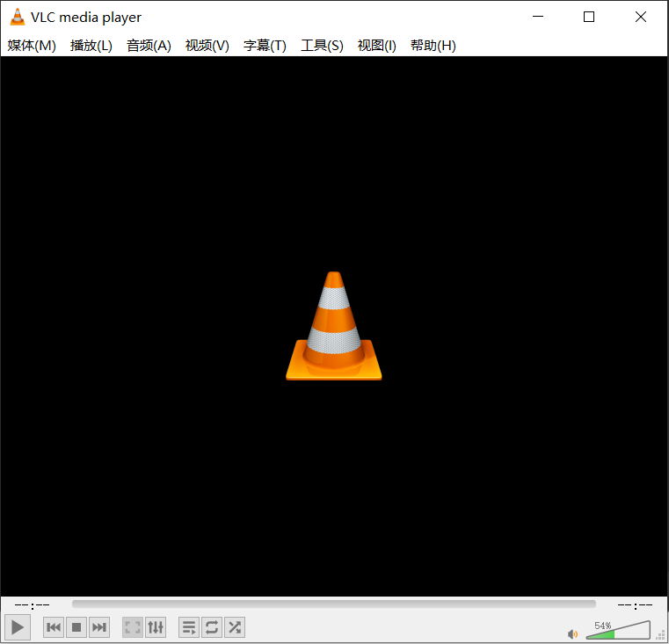Viewport: 669px width, 644px height.
Task: Adjust the volume slider at 54%
Action: 618,630
